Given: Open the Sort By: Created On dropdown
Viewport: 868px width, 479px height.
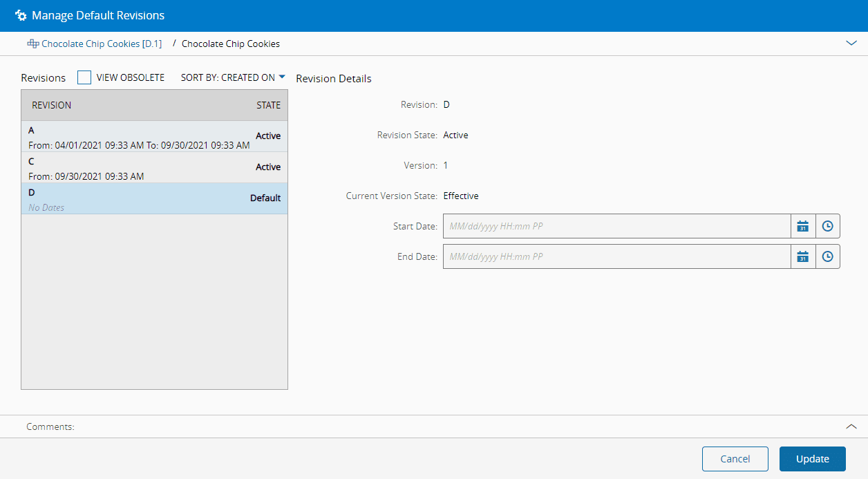Looking at the screenshot, I should pos(233,77).
